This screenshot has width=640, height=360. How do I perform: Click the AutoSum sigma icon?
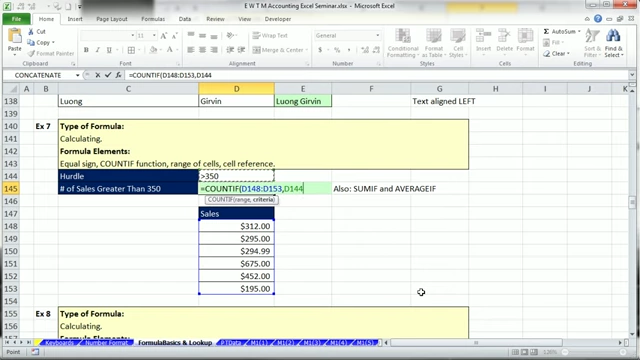[x=546, y=31]
